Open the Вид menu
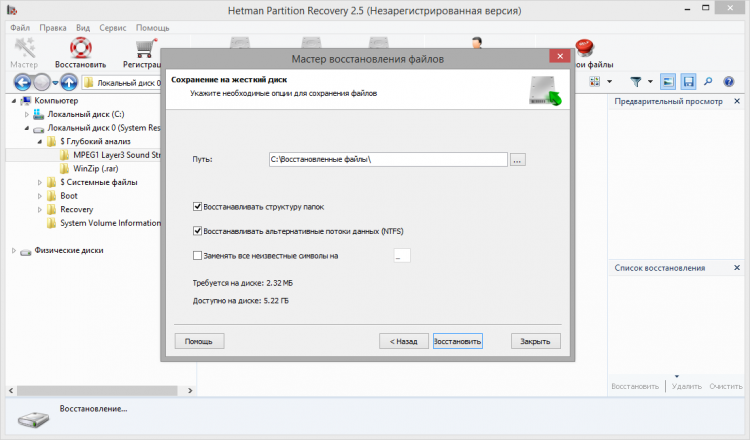Image resolution: width=750 pixels, height=440 pixels. point(83,28)
